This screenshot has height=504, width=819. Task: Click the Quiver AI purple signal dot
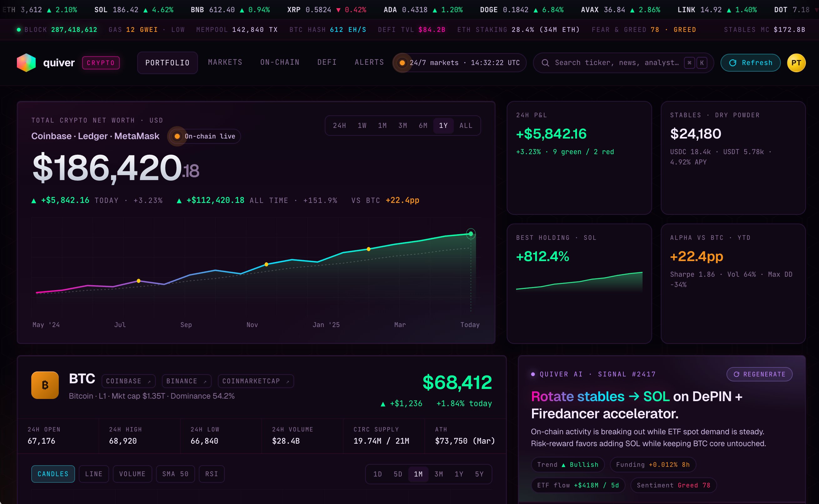(x=533, y=374)
